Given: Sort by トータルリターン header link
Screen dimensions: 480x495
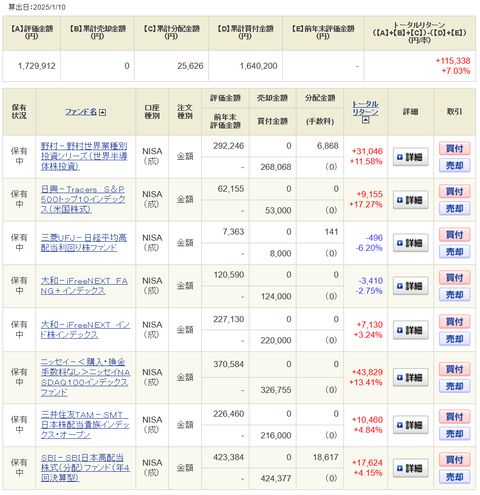Looking at the screenshot, I should pos(365,108).
